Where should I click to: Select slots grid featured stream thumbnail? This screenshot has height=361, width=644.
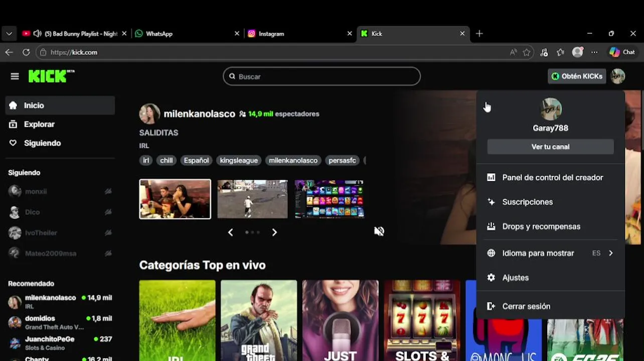[329, 199]
